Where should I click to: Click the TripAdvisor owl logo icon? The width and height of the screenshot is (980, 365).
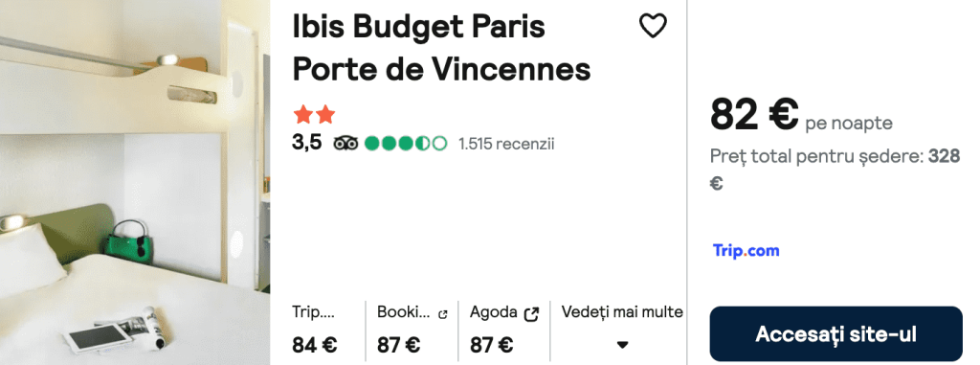[345, 144]
